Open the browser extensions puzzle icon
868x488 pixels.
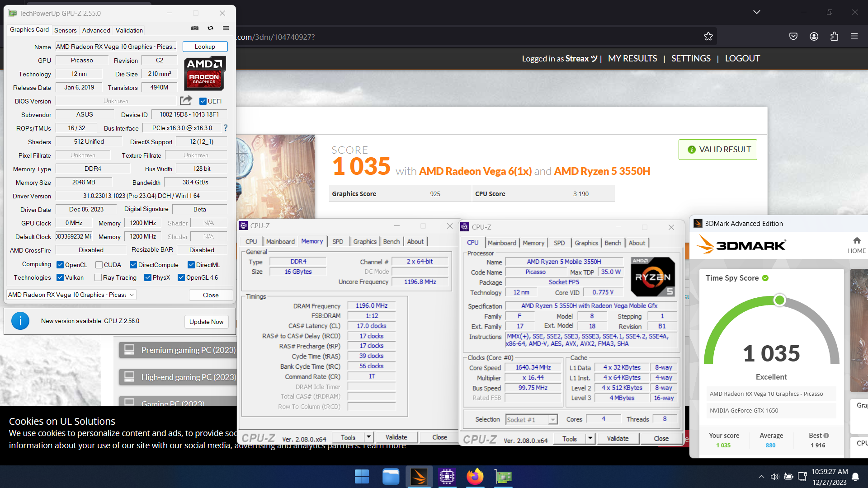(834, 37)
